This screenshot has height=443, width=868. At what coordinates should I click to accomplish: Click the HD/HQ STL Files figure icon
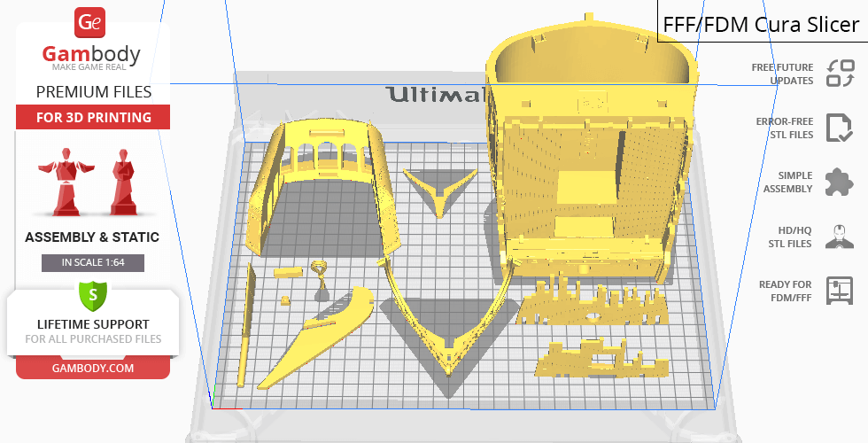[838, 237]
